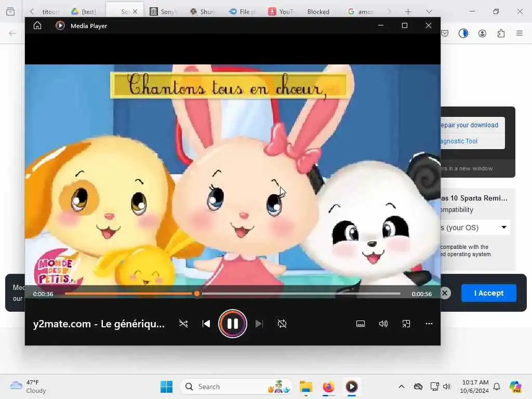Click taskbar Search box
The height and width of the screenshot is (399, 532).
(236, 387)
